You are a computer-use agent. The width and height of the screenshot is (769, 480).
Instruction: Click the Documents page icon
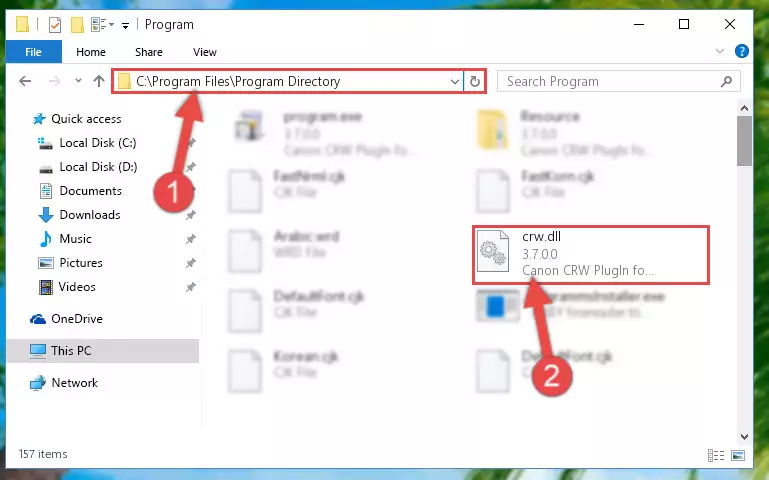[x=46, y=191]
